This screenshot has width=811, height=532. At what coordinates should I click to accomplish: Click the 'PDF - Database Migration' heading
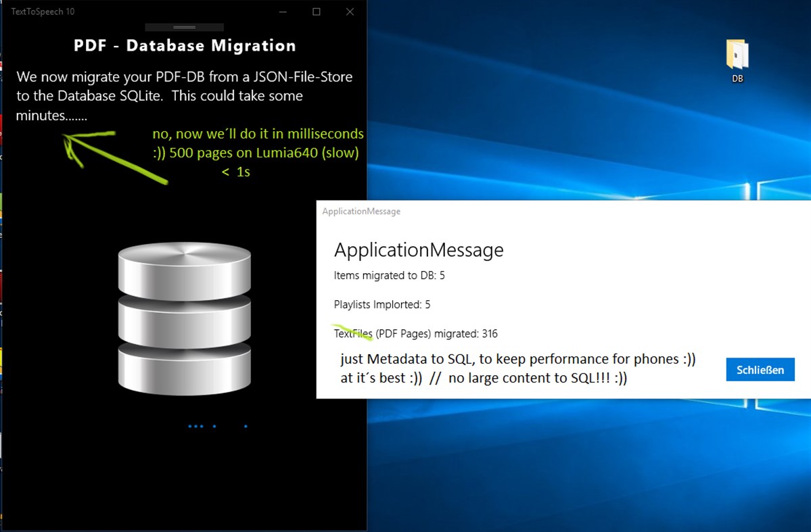(183, 45)
